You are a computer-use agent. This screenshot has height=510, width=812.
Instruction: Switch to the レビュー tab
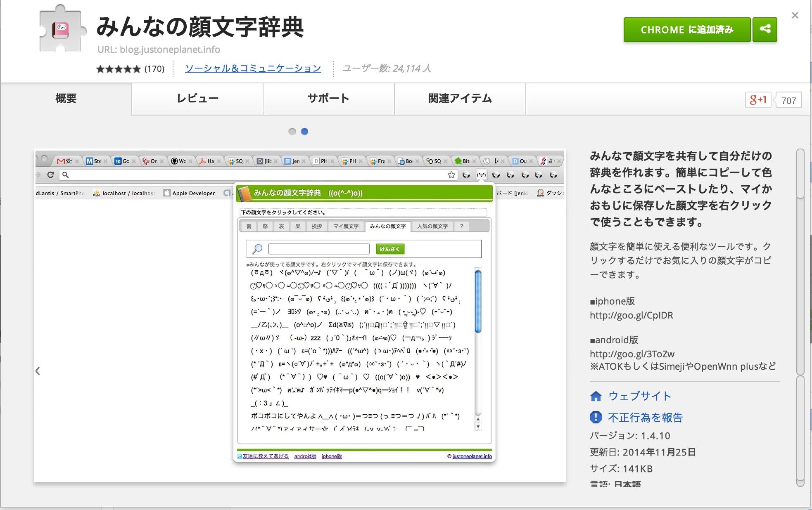197,99
